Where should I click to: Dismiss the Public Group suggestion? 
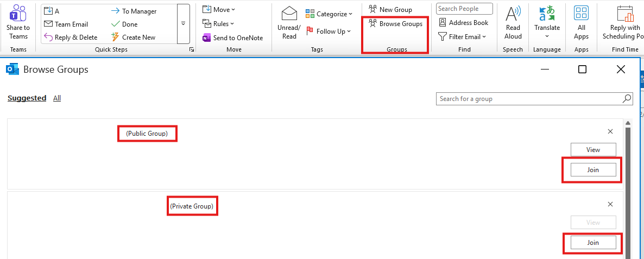[610, 131]
